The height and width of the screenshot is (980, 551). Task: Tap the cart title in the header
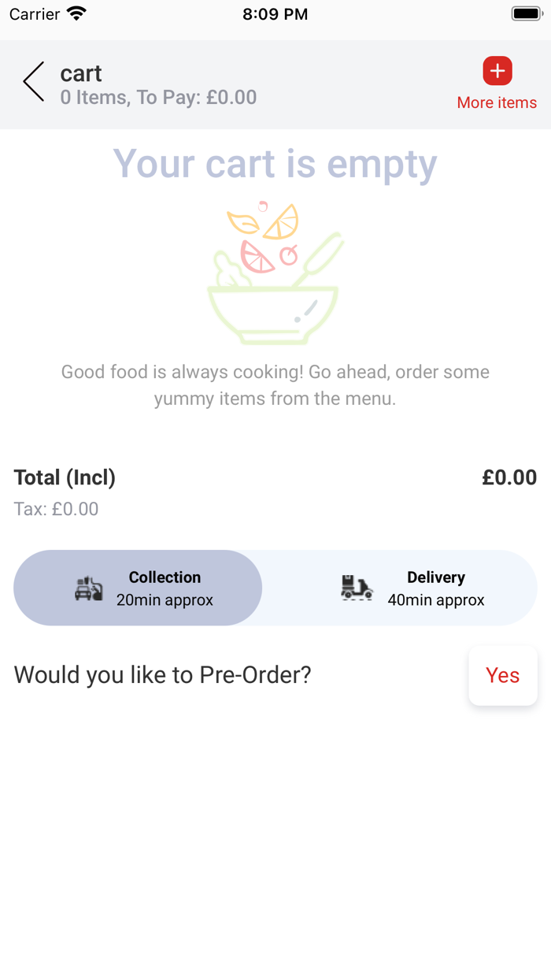click(80, 73)
